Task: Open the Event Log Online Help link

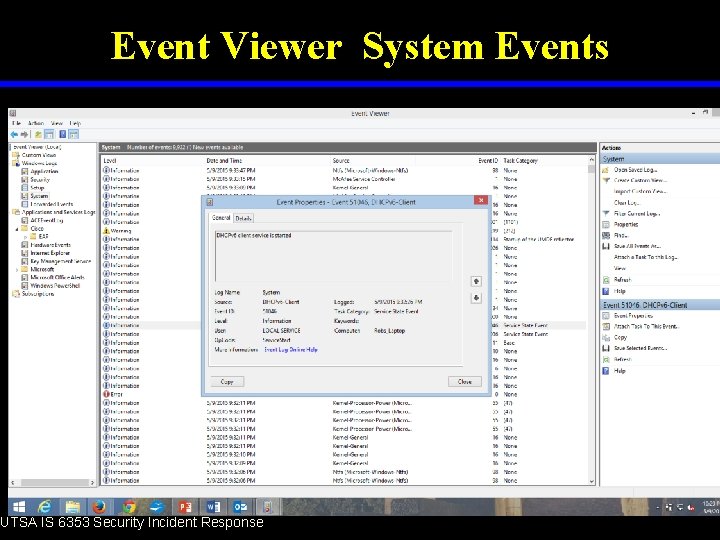Action: (x=291, y=349)
